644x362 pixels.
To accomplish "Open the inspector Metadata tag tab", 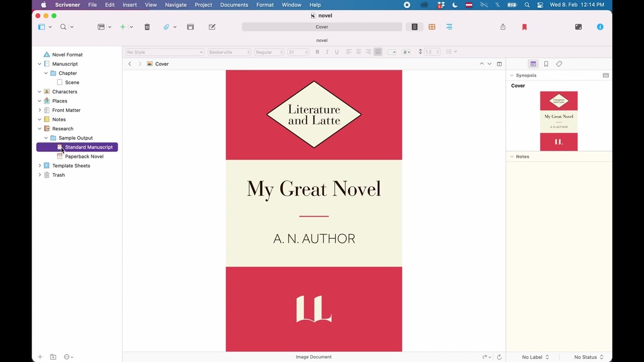I will pos(559,64).
